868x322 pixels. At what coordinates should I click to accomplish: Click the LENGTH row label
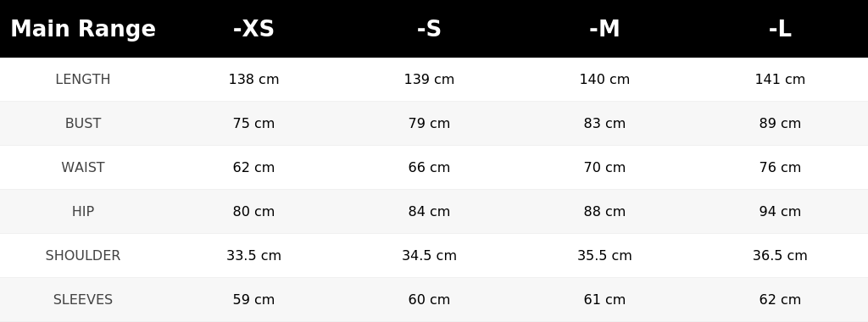click(83, 79)
